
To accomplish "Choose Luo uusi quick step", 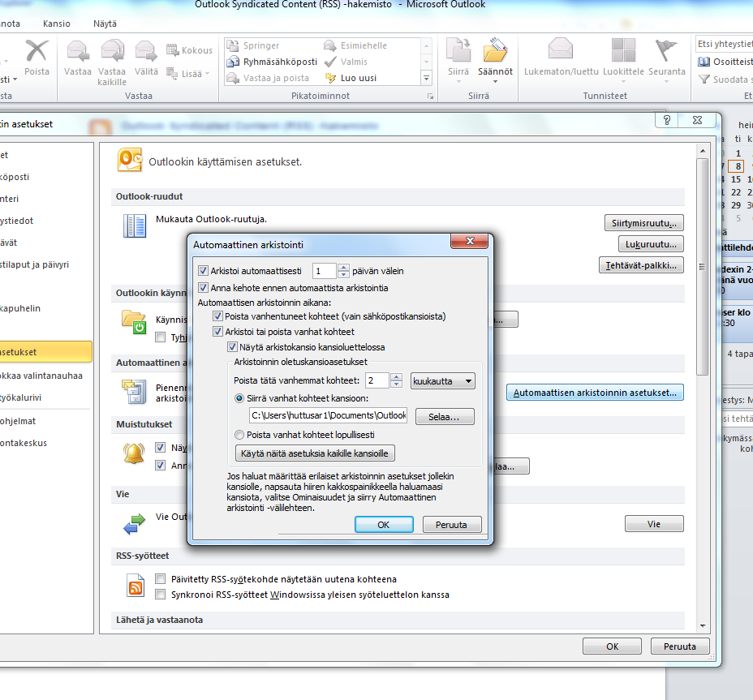I will pyautogui.click(x=351, y=78).
